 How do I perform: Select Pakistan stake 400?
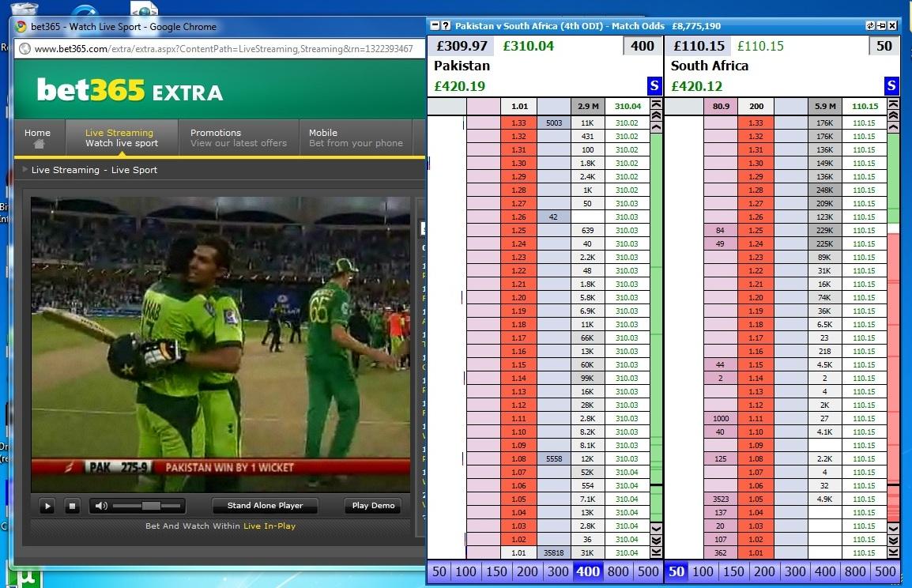coord(588,571)
